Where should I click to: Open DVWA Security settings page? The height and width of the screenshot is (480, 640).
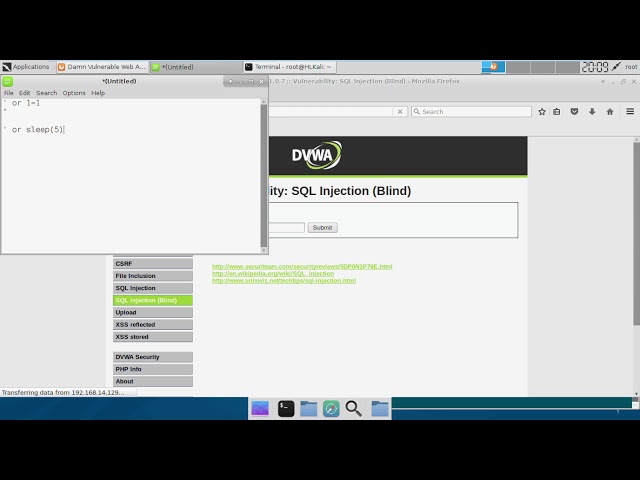pos(153,357)
